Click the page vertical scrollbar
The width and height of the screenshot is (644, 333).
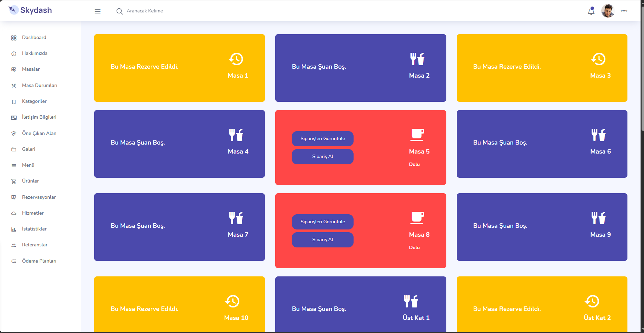tap(642, 69)
